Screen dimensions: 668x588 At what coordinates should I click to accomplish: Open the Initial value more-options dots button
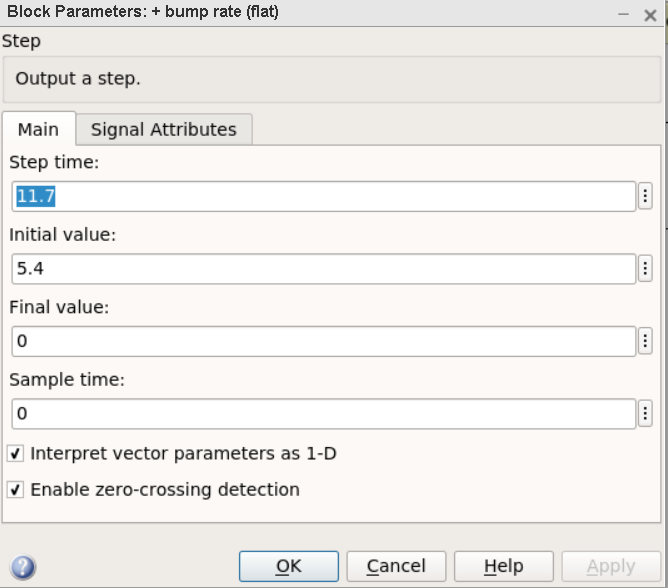point(645,268)
